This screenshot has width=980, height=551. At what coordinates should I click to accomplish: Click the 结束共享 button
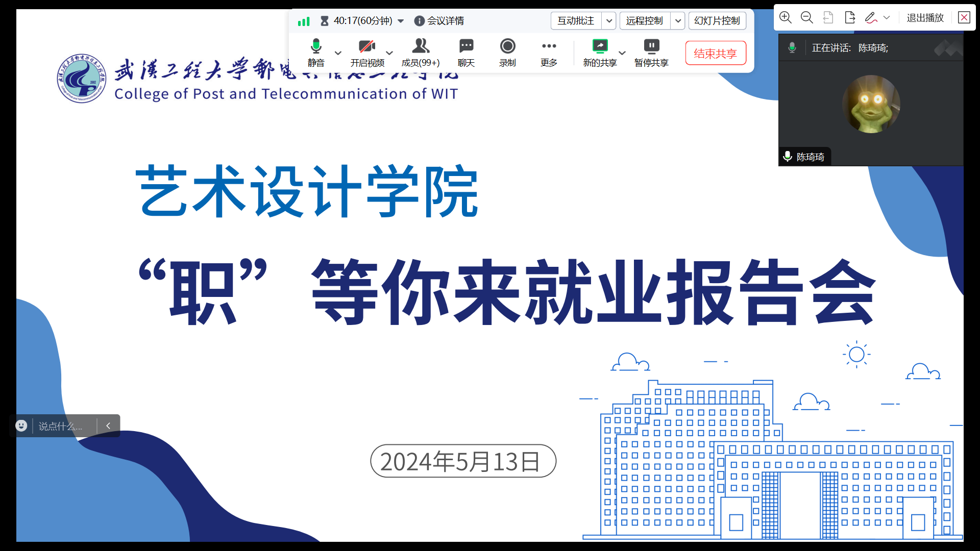716,53
